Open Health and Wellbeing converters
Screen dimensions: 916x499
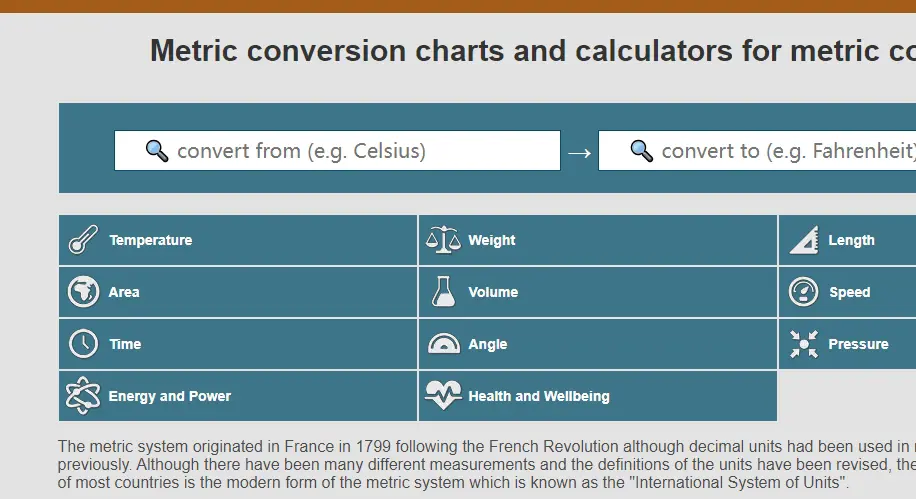click(539, 396)
